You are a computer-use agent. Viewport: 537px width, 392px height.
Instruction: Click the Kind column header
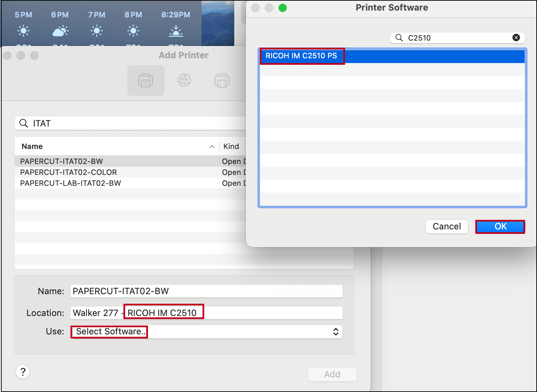(x=232, y=147)
